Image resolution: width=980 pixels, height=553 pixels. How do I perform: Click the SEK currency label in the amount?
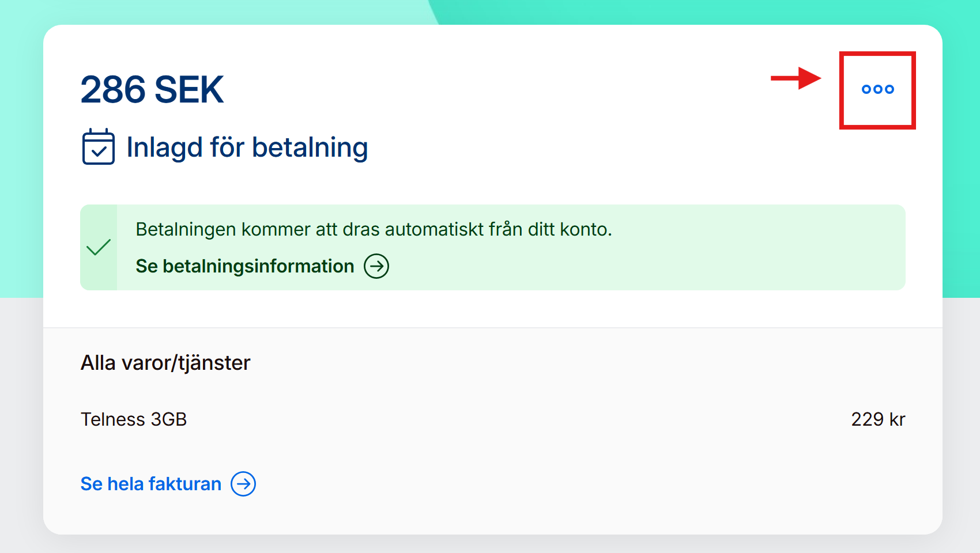coord(189,90)
